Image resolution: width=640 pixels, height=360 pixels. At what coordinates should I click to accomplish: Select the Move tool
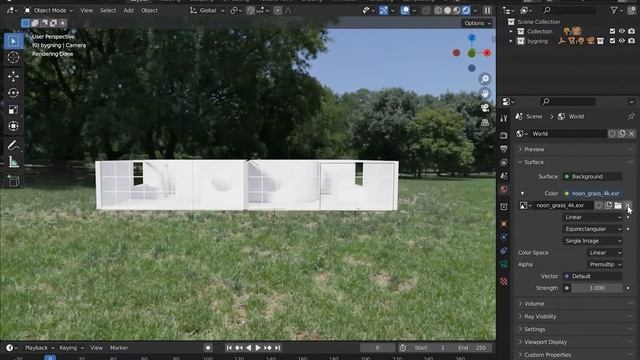click(13, 76)
